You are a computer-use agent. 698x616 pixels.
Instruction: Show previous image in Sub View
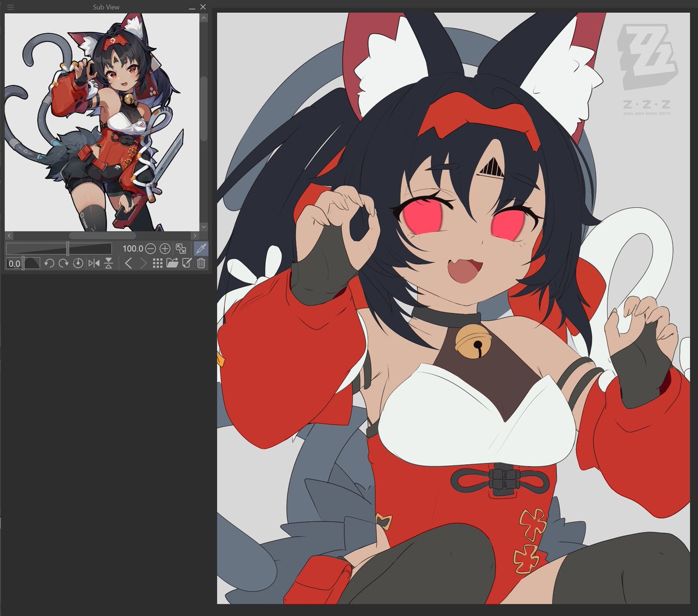(x=129, y=264)
